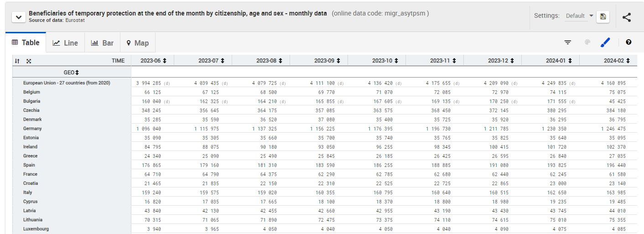Click the swap rows and columns icon
The image size is (644, 234).
click(x=17, y=61)
